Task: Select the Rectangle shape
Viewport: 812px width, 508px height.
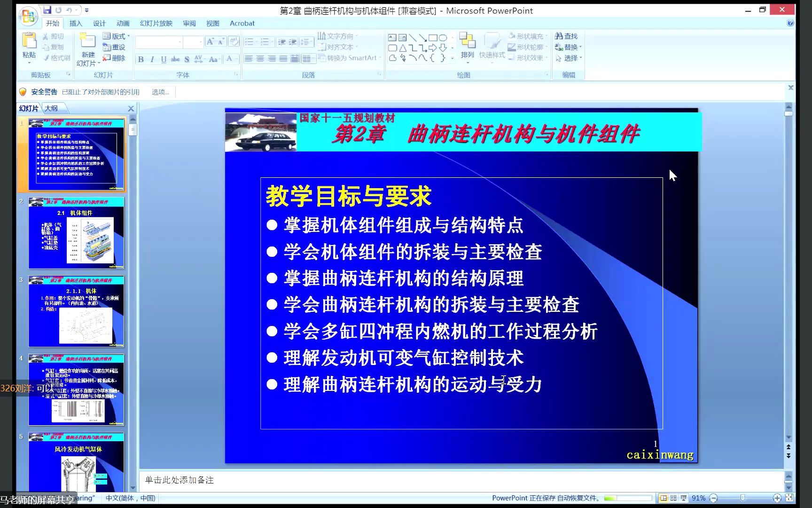Action: coord(433,38)
